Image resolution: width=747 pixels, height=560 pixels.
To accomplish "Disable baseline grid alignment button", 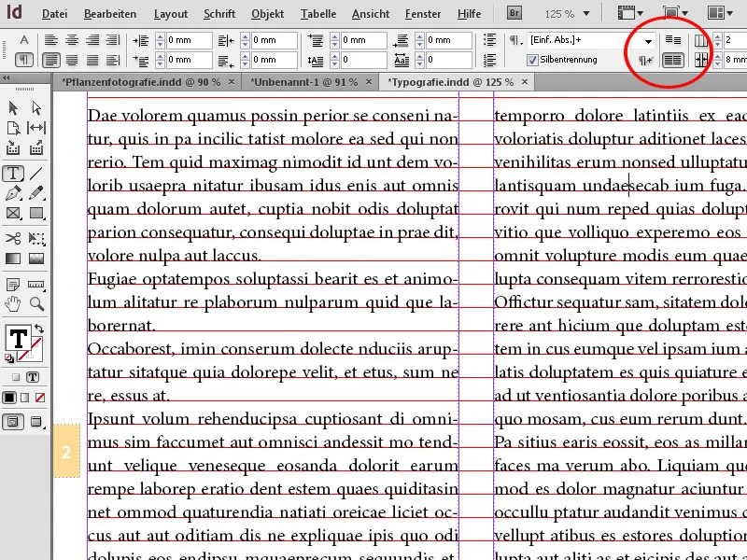I will [672, 40].
